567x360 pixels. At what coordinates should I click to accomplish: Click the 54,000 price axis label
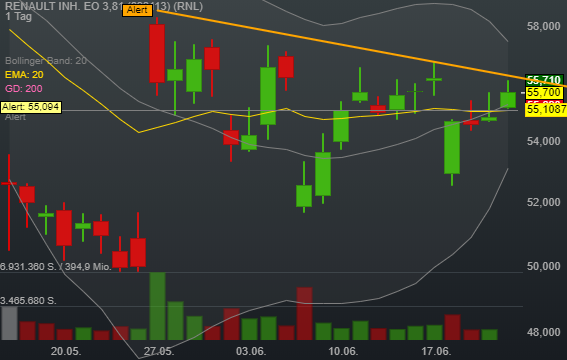pos(543,141)
